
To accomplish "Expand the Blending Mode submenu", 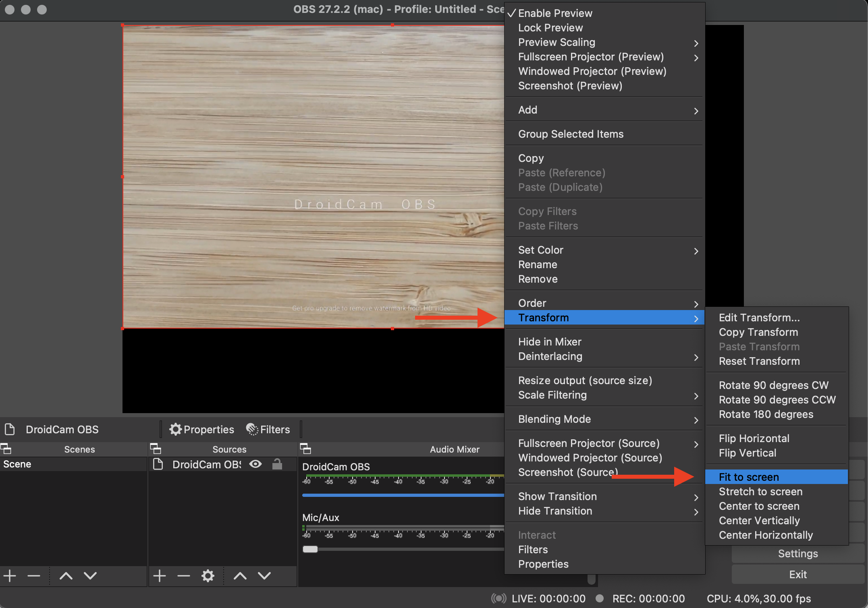I will tap(554, 419).
